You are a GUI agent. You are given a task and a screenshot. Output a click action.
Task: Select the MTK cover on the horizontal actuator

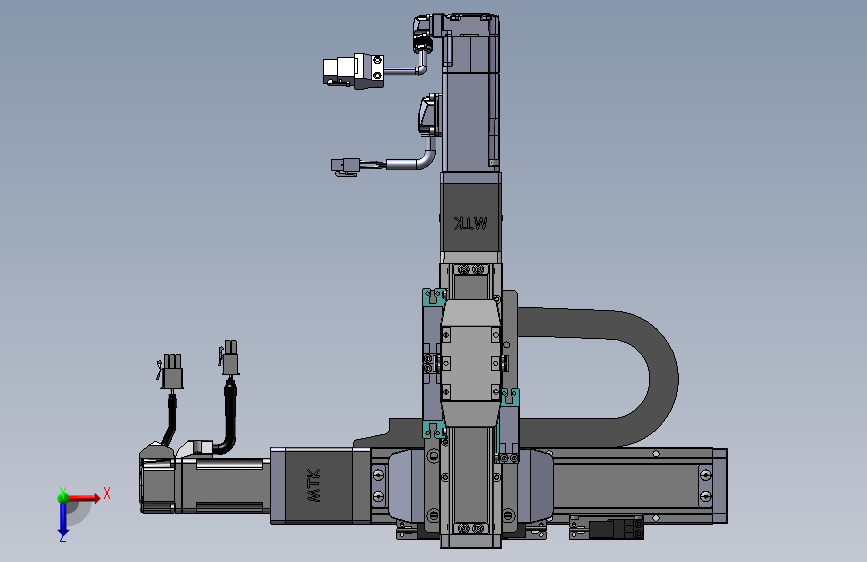(319, 485)
